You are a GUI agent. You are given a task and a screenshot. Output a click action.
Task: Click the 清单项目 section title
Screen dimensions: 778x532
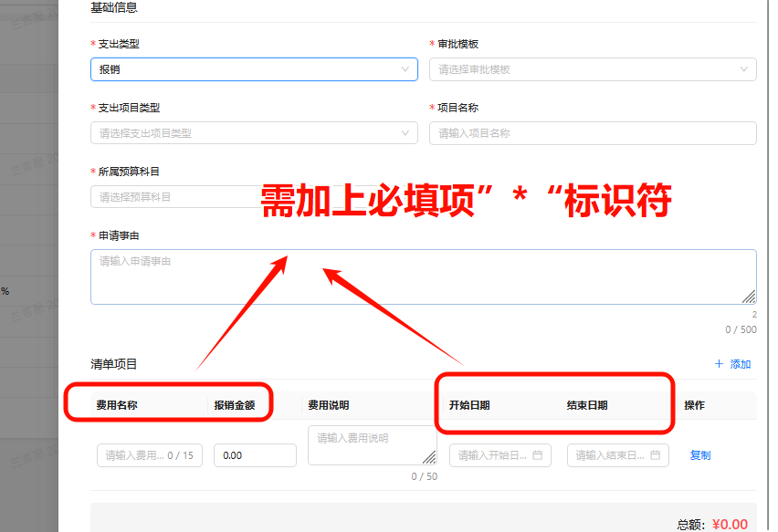pos(114,364)
